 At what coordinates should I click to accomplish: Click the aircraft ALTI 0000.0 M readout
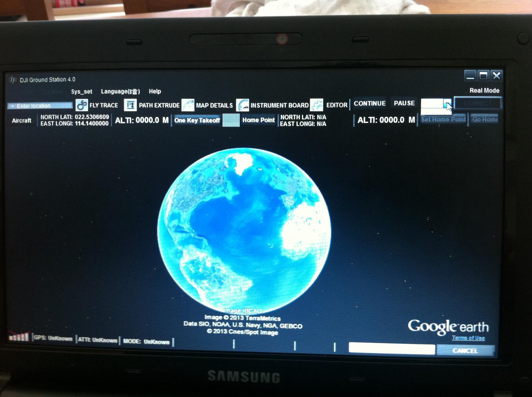coord(142,120)
